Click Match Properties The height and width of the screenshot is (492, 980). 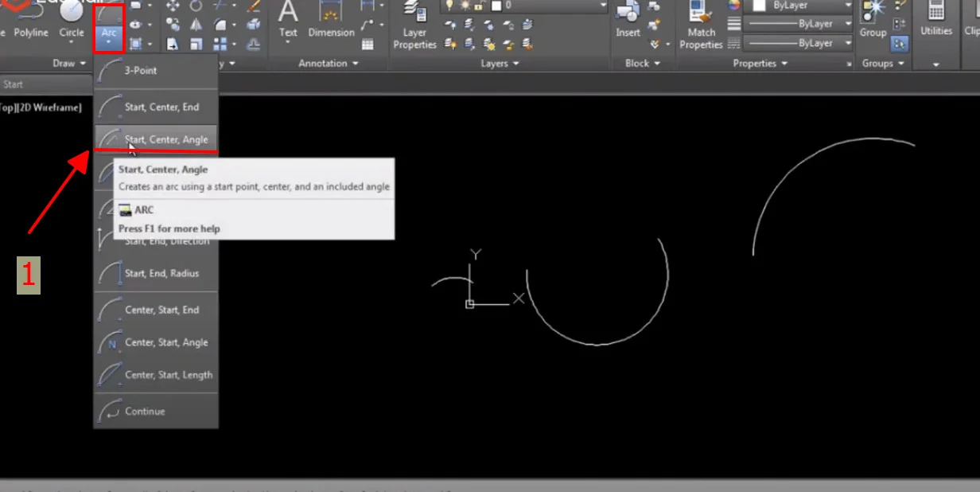(701, 25)
